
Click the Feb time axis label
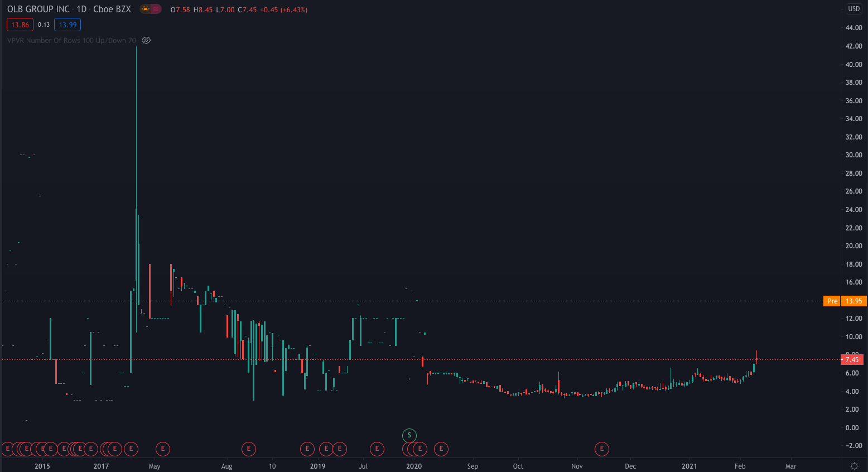[x=740, y=466]
